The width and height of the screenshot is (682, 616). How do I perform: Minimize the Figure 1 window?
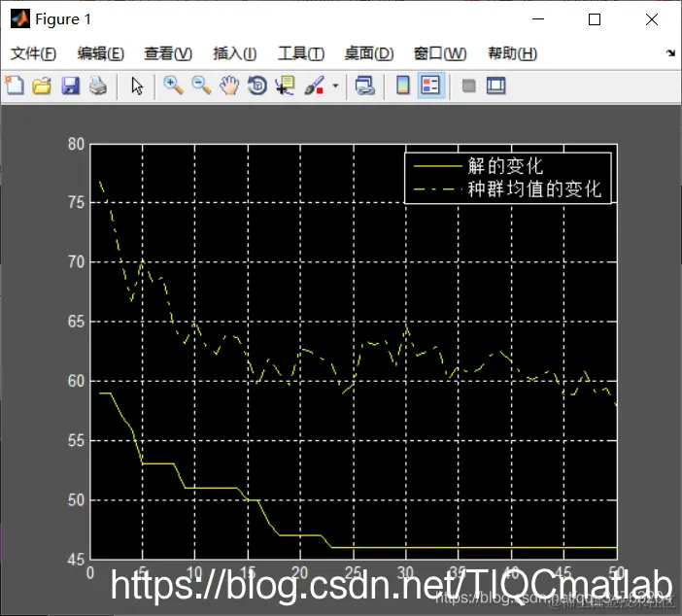click(x=538, y=19)
